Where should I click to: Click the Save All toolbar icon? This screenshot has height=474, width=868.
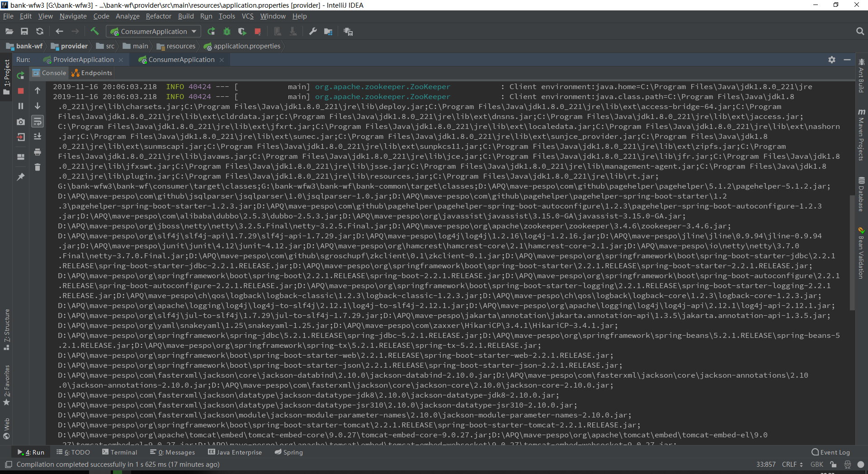24,31
